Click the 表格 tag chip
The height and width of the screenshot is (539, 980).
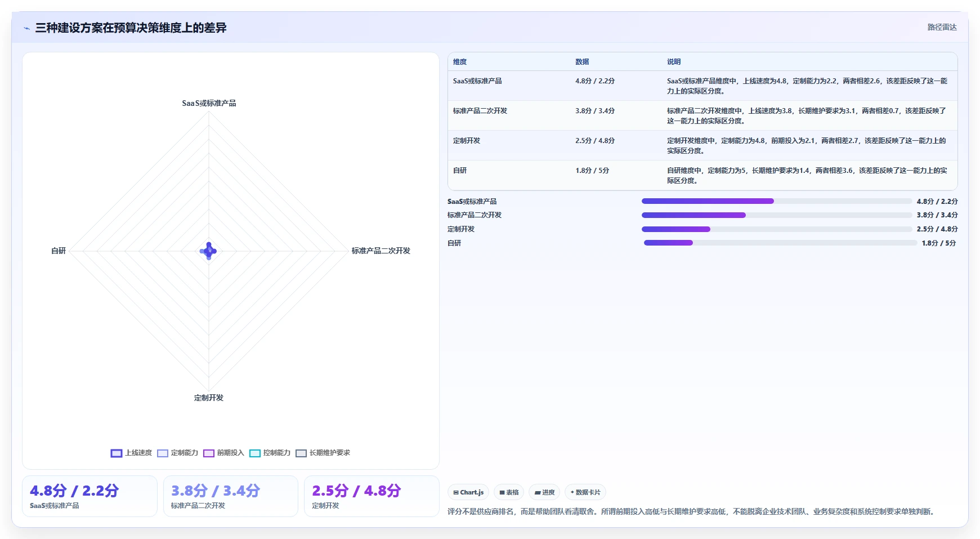tap(509, 492)
